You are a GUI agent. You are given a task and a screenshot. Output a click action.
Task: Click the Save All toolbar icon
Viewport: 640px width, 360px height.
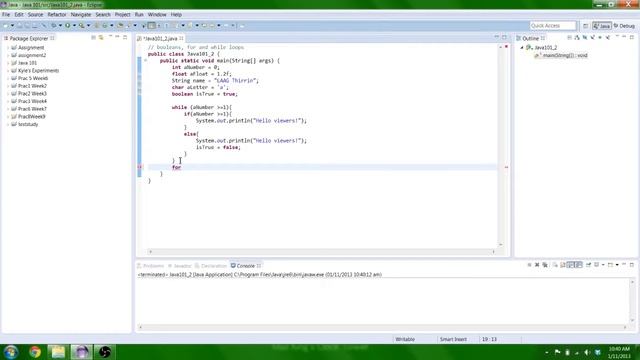coord(27,25)
